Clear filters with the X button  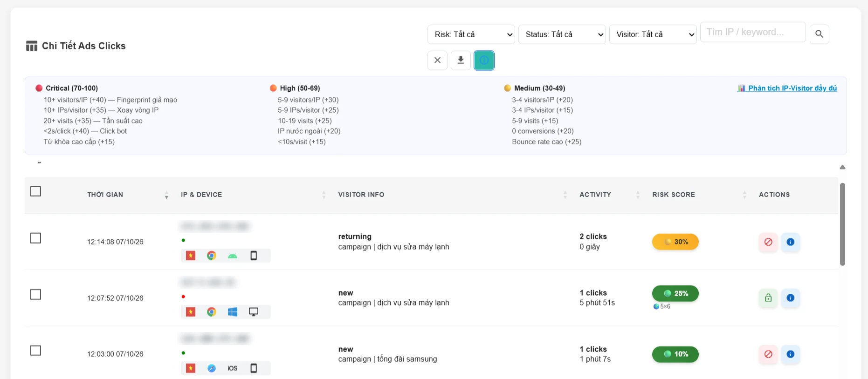pos(437,60)
